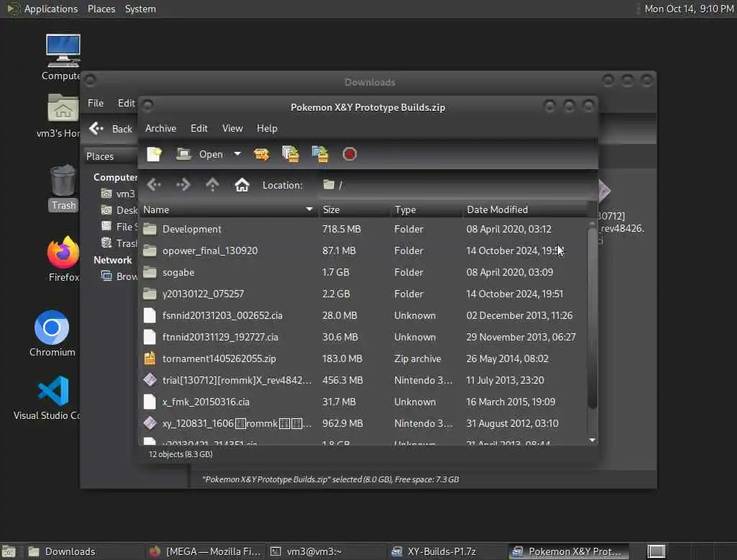Open vm3's Home desktop icon

point(59,116)
